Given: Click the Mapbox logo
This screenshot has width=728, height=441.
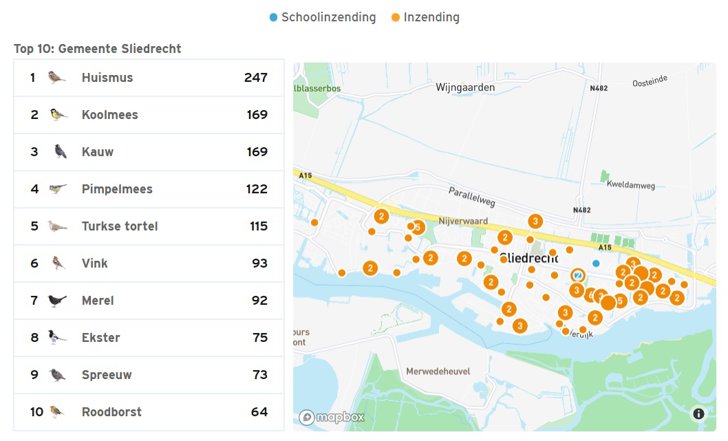Looking at the screenshot, I should (332, 417).
